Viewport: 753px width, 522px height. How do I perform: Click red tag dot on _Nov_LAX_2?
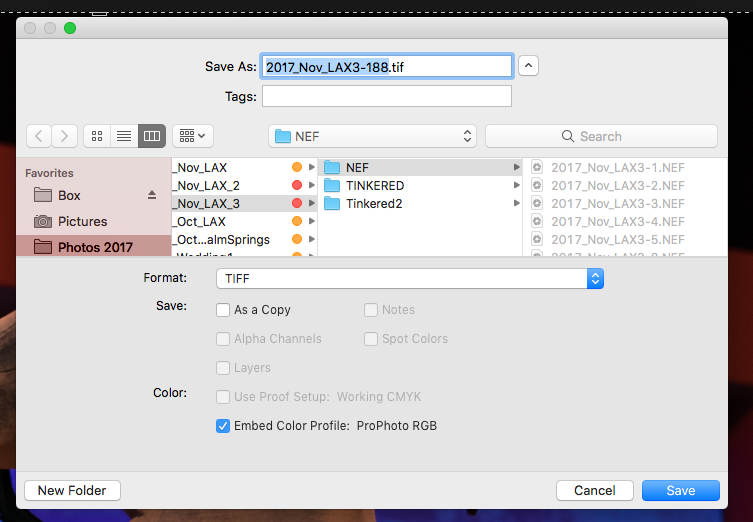coord(297,185)
